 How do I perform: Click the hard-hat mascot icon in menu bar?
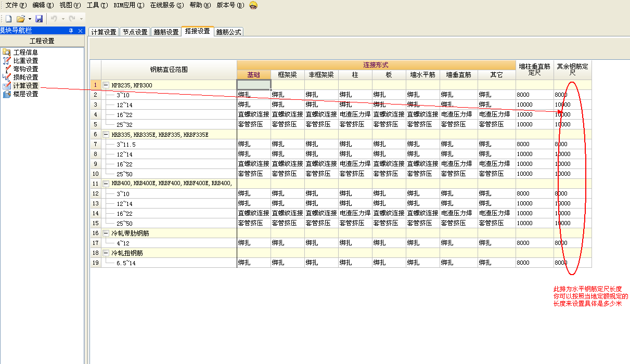(x=253, y=5)
